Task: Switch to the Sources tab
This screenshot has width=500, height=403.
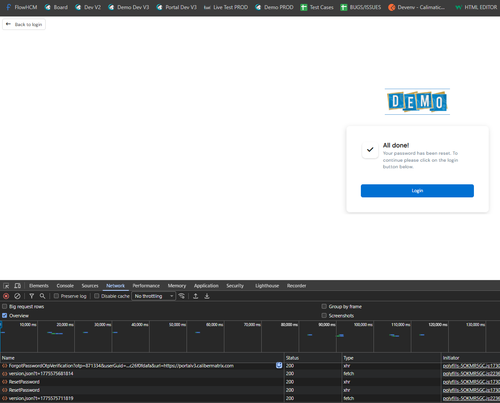Action: [90, 286]
